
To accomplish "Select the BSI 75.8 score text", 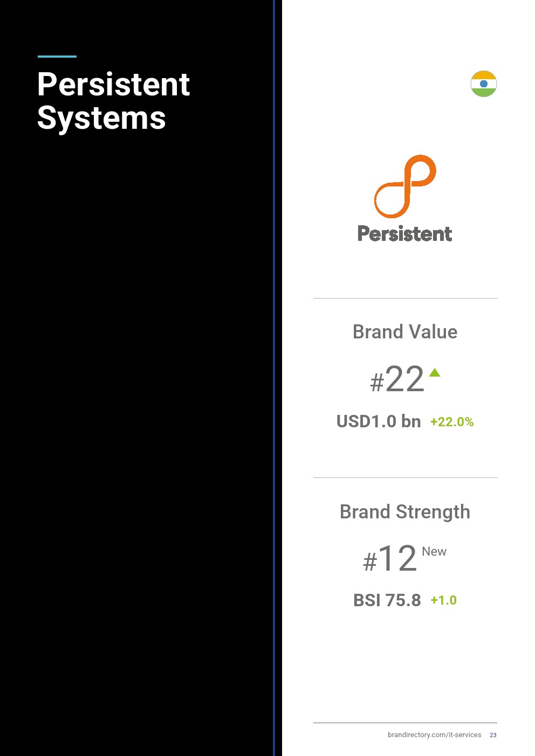I will coord(387,600).
